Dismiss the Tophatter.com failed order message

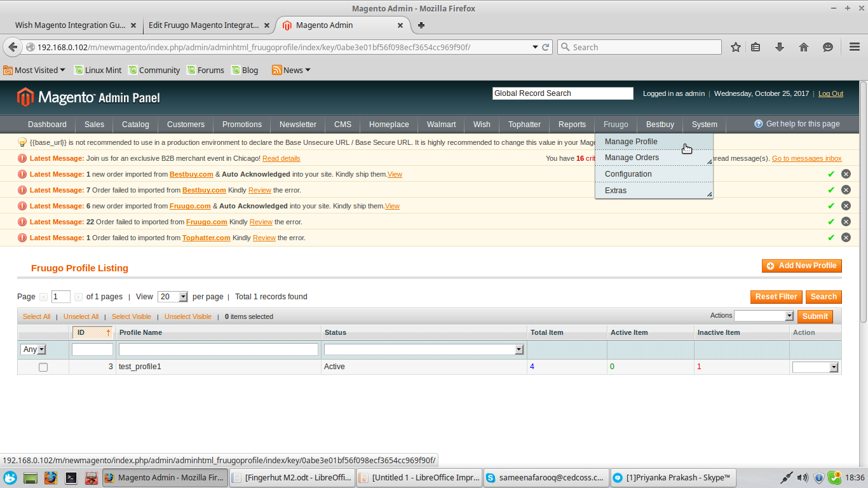tap(846, 238)
